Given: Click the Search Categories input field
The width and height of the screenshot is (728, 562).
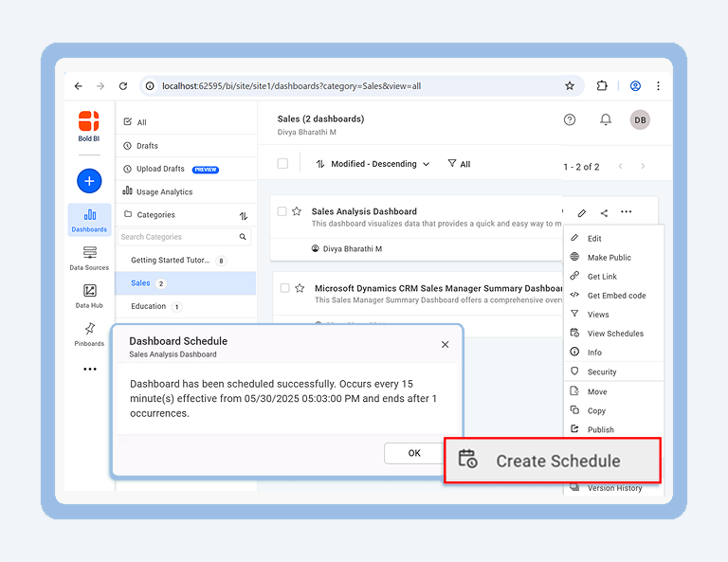Looking at the screenshot, I should (x=184, y=237).
